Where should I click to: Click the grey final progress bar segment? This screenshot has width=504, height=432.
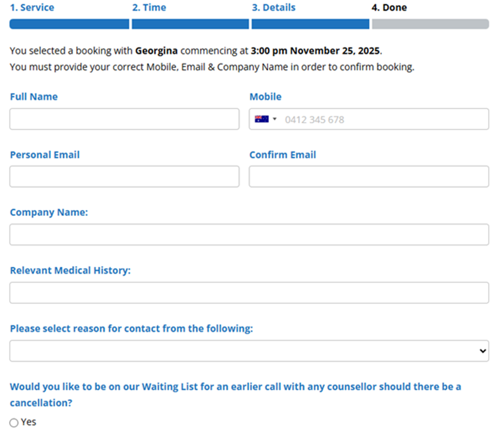(430, 24)
